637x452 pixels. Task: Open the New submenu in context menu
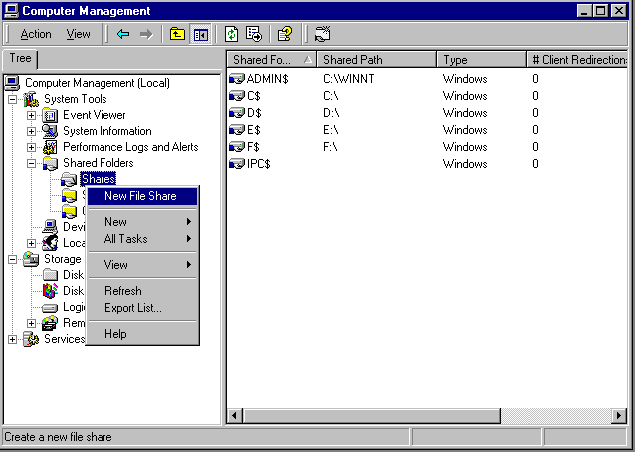click(x=143, y=222)
